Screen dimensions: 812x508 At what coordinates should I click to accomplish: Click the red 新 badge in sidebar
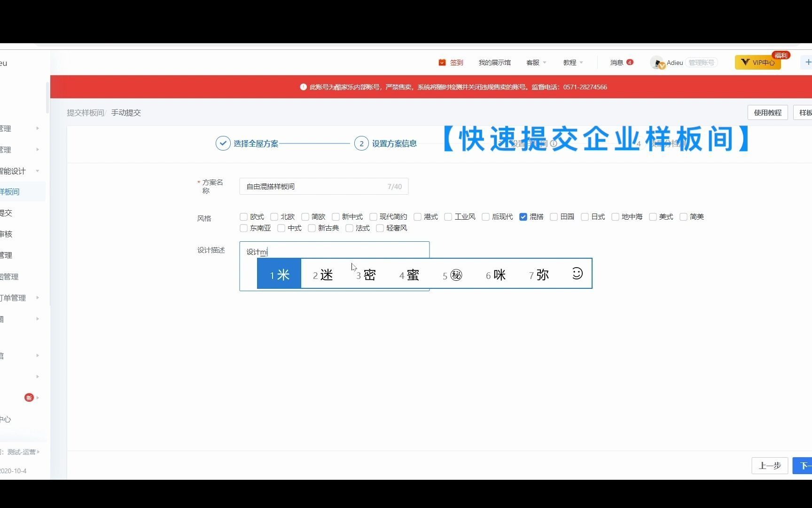click(29, 398)
